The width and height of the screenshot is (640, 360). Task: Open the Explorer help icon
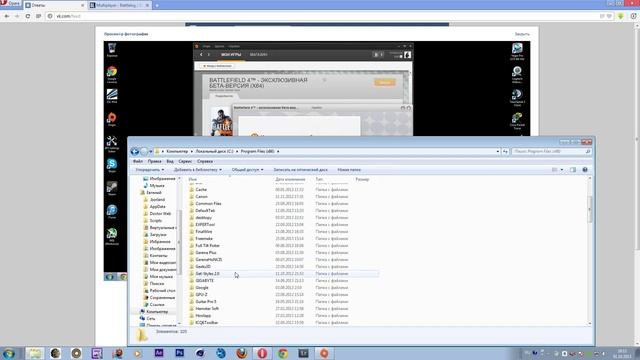(585, 170)
